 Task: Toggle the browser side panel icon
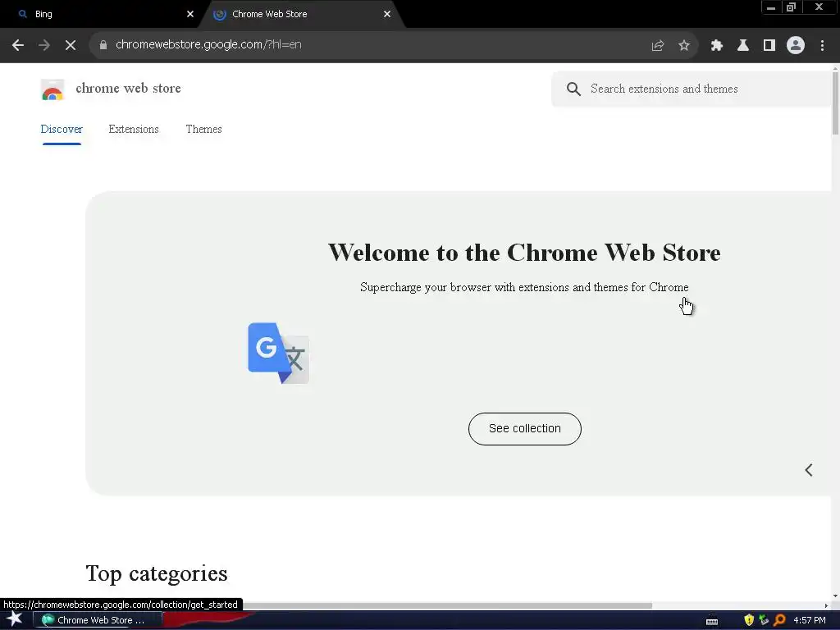769,46
